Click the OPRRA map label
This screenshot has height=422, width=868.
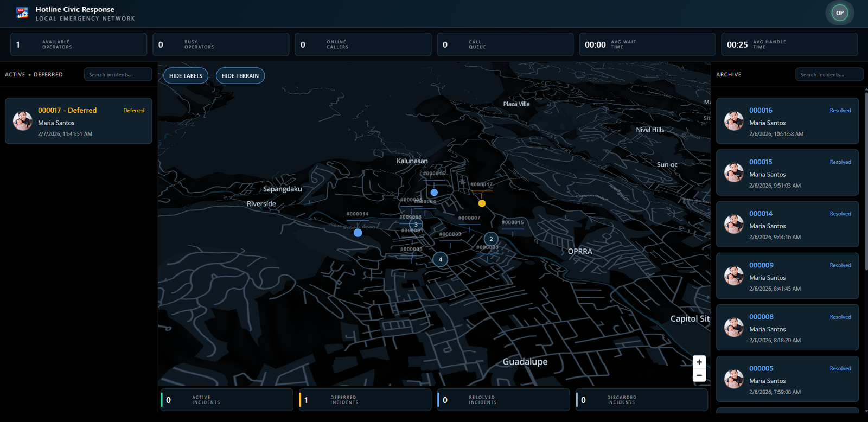pyautogui.click(x=580, y=251)
